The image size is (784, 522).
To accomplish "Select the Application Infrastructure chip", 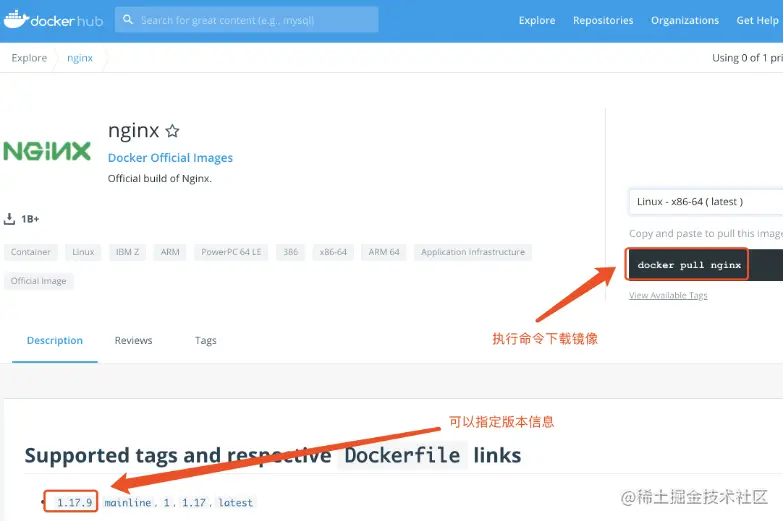I will [472, 252].
